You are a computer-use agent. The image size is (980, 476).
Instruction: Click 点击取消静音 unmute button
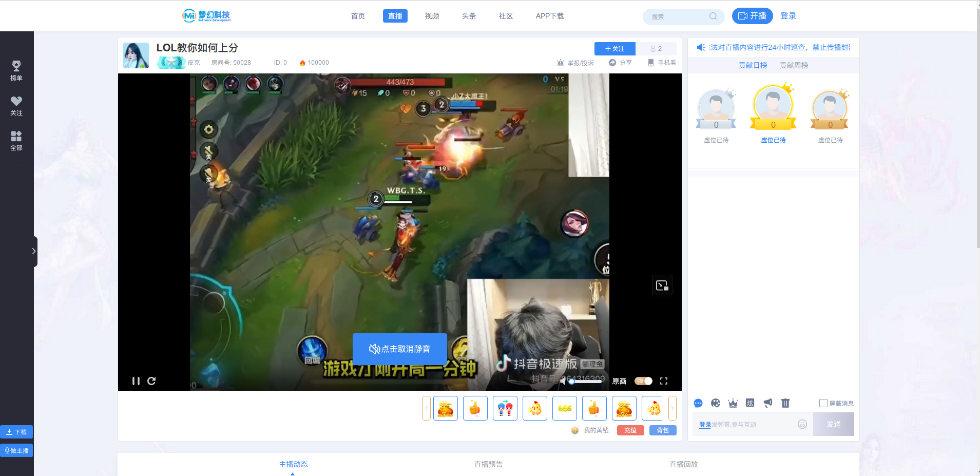click(399, 349)
